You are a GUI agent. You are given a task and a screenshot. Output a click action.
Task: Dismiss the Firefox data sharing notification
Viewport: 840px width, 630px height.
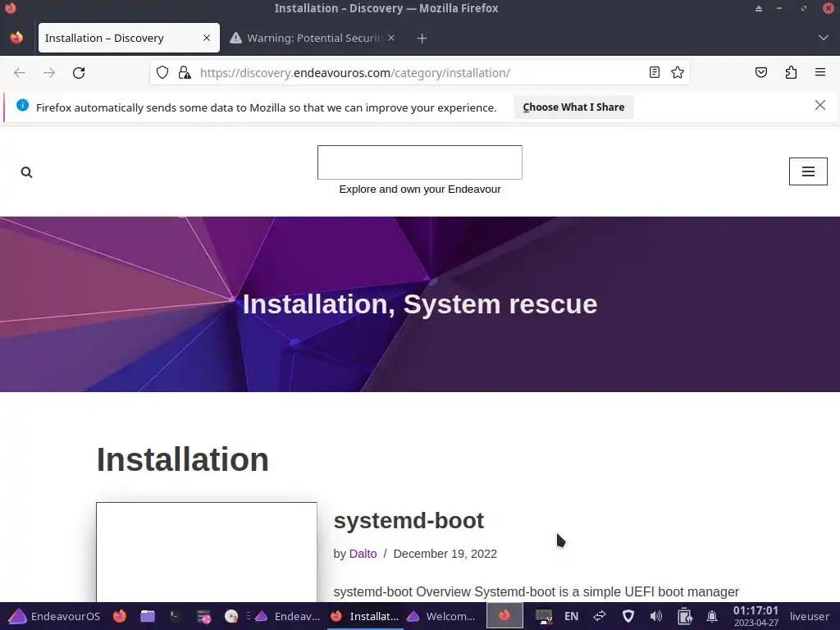[819, 106]
